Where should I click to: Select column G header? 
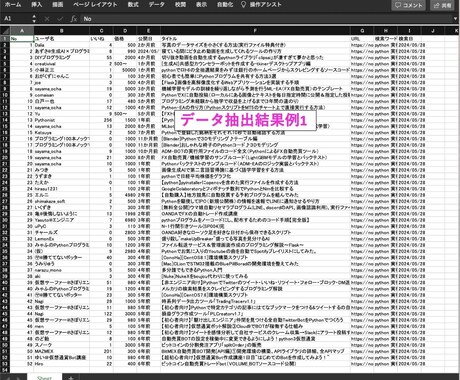click(x=362, y=31)
